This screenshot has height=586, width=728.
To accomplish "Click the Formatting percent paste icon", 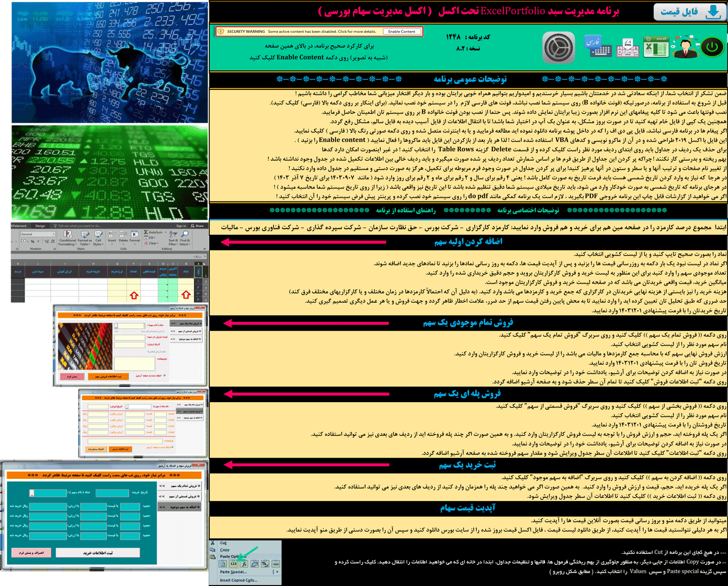I will coord(265,564).
